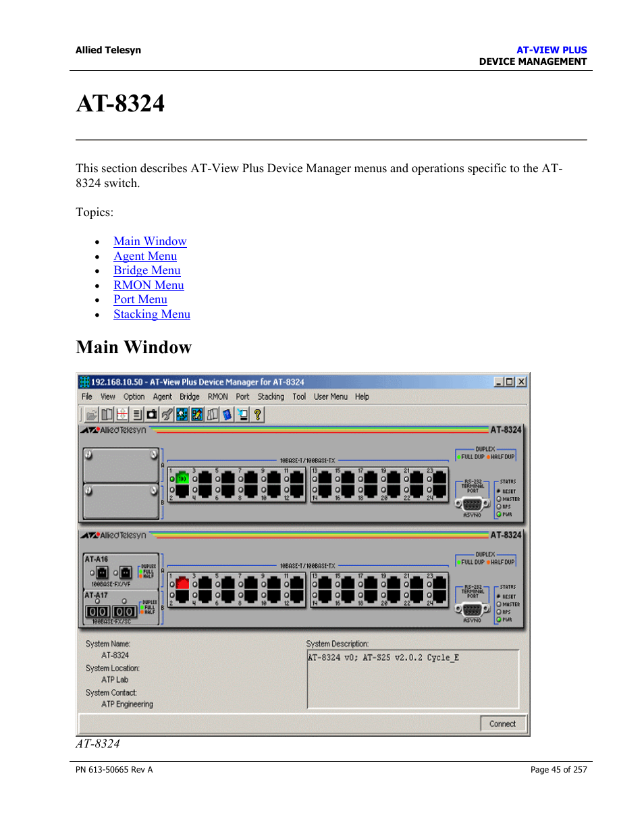Viewport: 644px width, 834px height.
Task: Open the View menu
Action: pos(108,397)
